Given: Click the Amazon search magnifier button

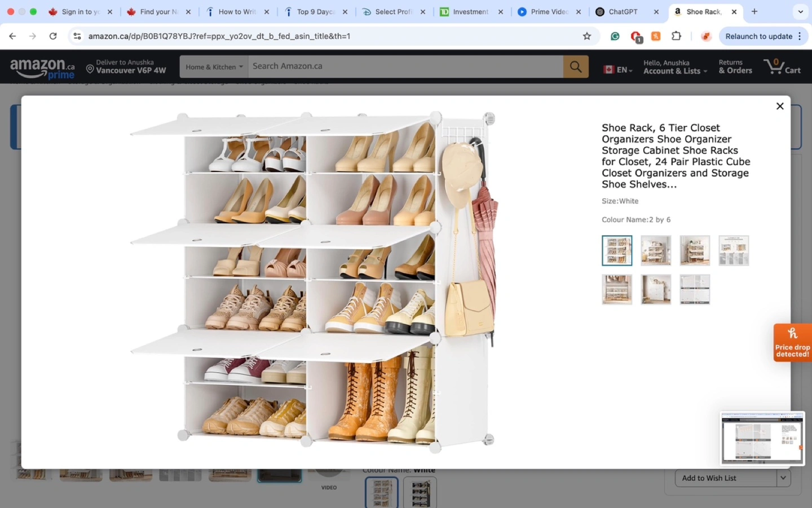Looking at the screenshot, I should (575, 67).
